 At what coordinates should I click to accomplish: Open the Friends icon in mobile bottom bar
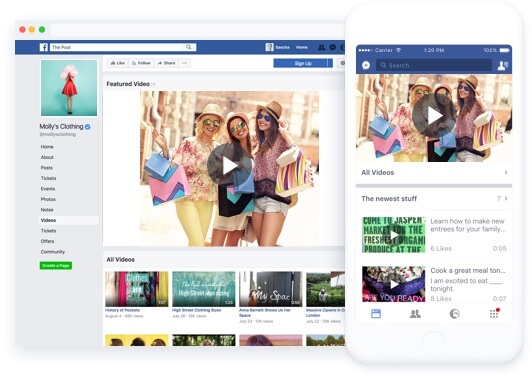point(415,314)
